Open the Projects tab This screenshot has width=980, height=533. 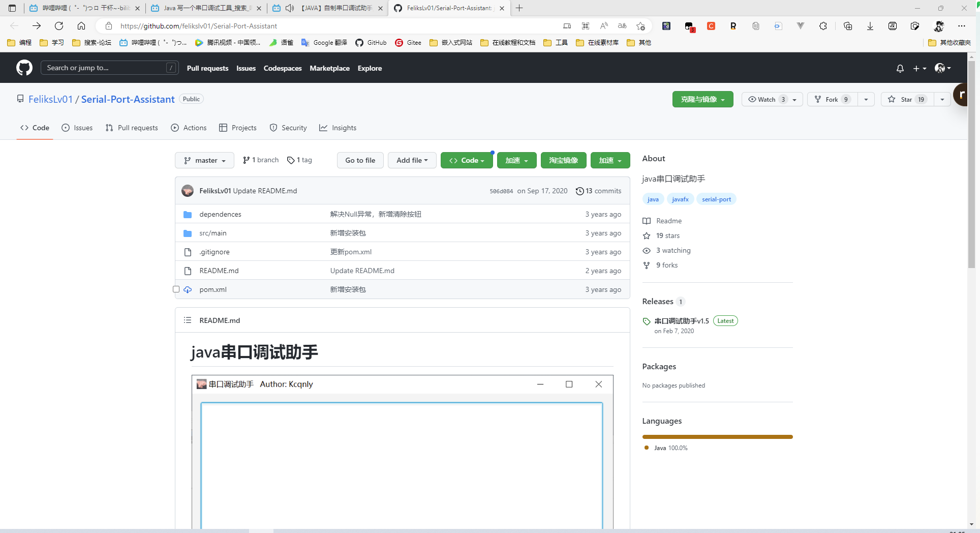coord(237,128)
